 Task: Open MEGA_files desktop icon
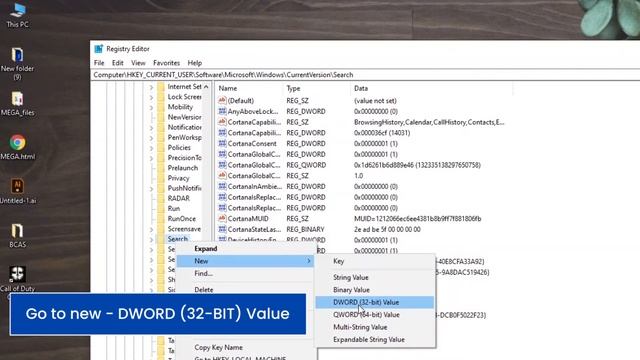[x=17, y=104]
